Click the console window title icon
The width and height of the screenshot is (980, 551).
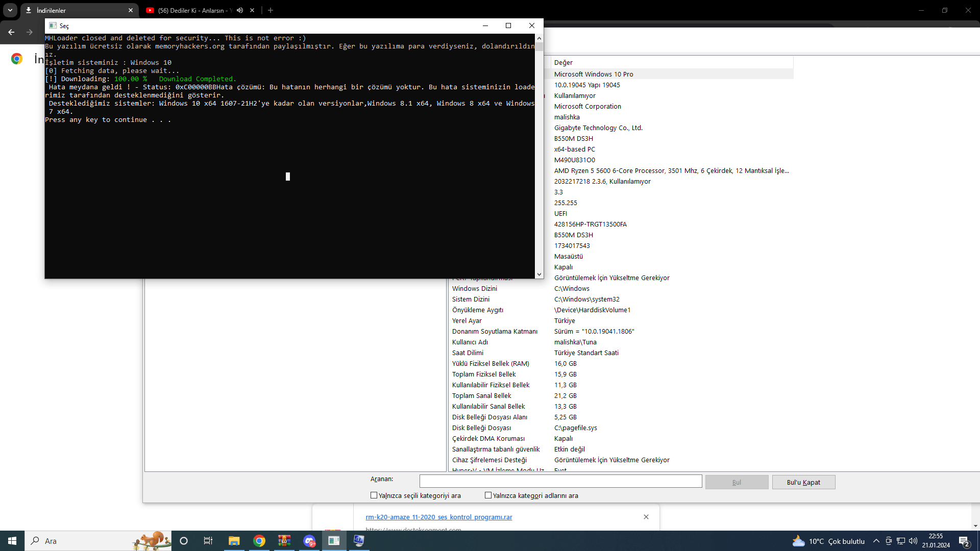(53, 26)
